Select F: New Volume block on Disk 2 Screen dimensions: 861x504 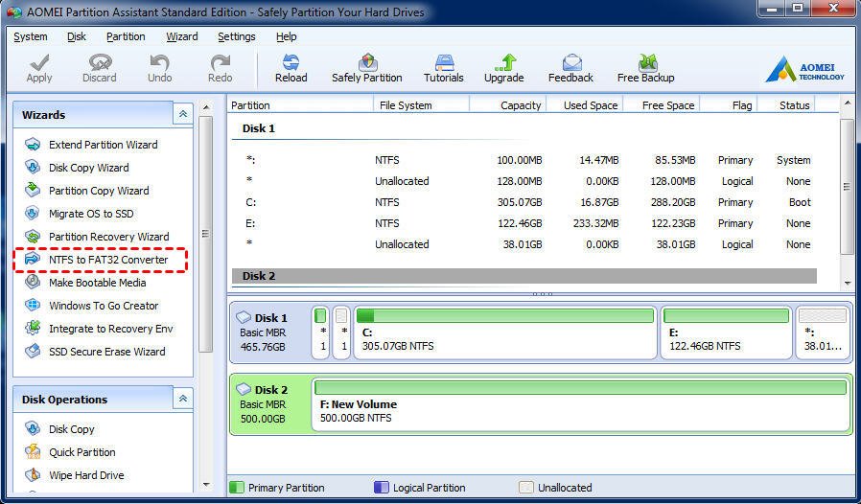(x=581, y=404)
